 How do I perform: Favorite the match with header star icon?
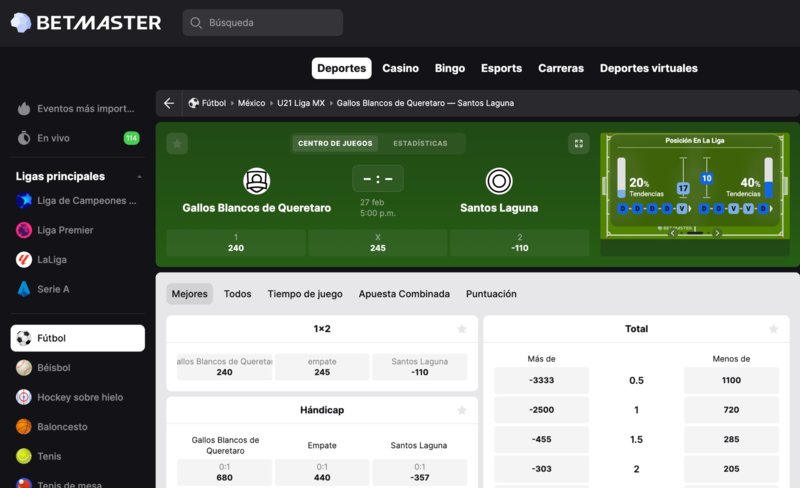tap(177, 143)
